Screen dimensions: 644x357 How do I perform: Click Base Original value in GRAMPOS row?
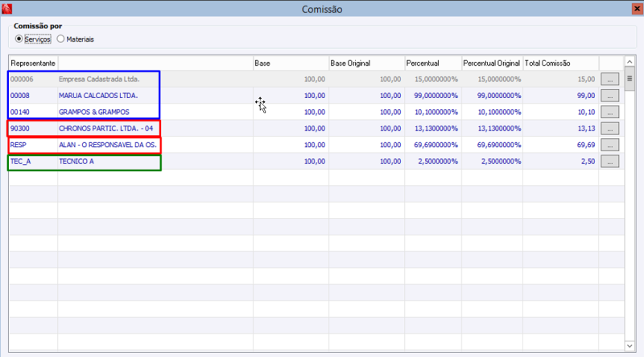[x=390, y=112]
